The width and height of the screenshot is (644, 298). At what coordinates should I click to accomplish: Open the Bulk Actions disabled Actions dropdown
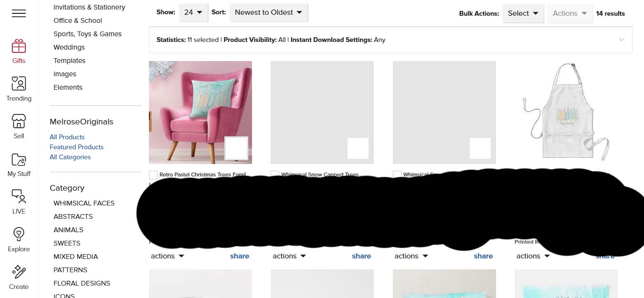[x=570, y=13]
